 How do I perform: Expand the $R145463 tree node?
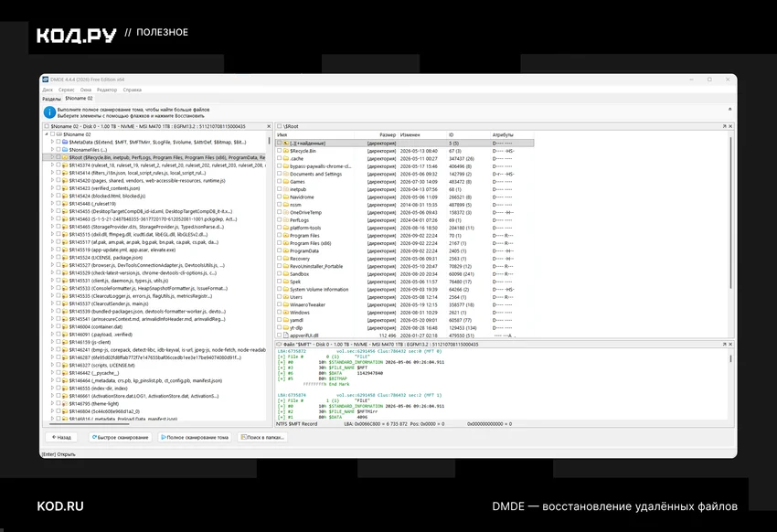[x=52, y=219]
